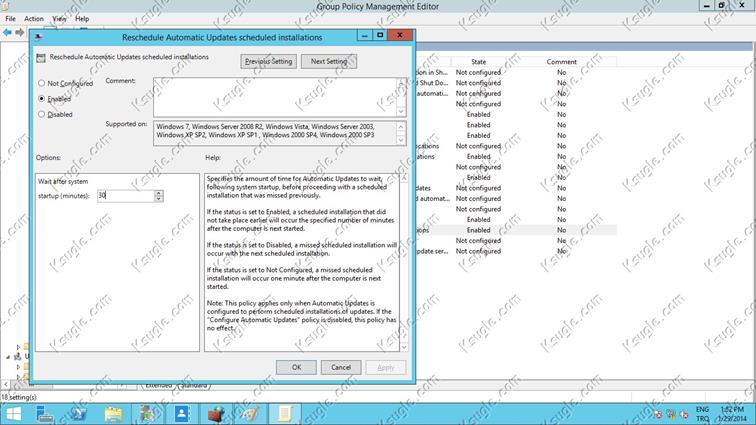Open the red toolbox app on the taskbar
The height and width of the screenshot is (425, 756).
pyautogui.click(x=216, y=414)
